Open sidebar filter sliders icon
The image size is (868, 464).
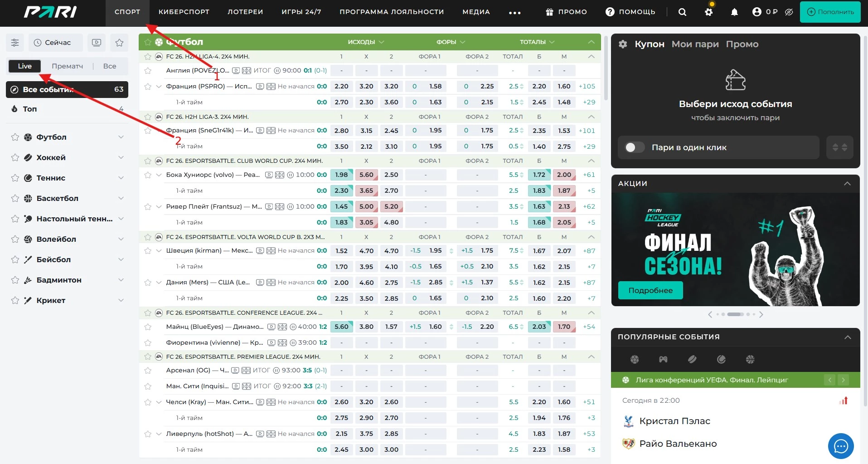pyautogui.click(x=15, y=43)
